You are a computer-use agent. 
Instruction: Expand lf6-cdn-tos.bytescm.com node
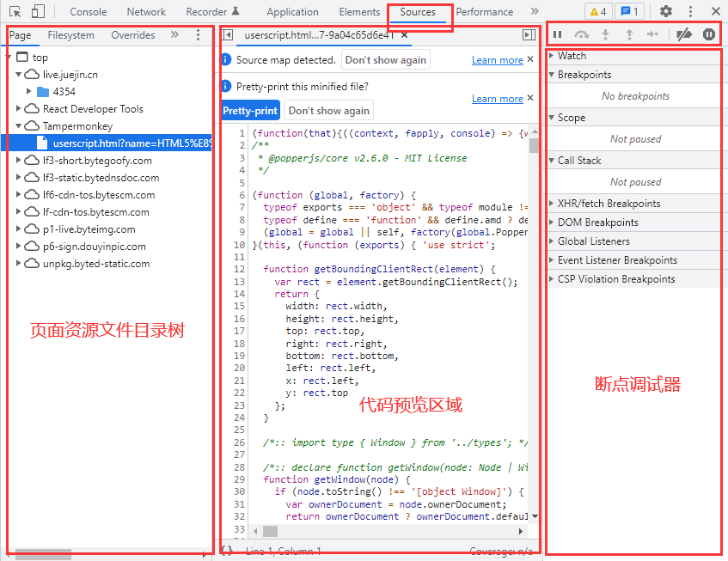point(19,194)
